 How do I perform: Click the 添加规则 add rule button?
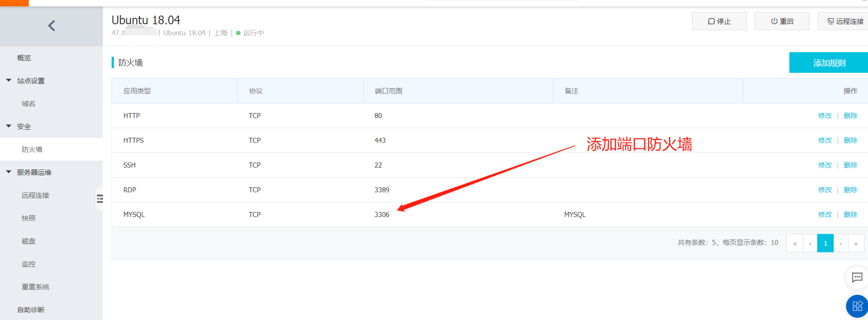pos(829,63)
